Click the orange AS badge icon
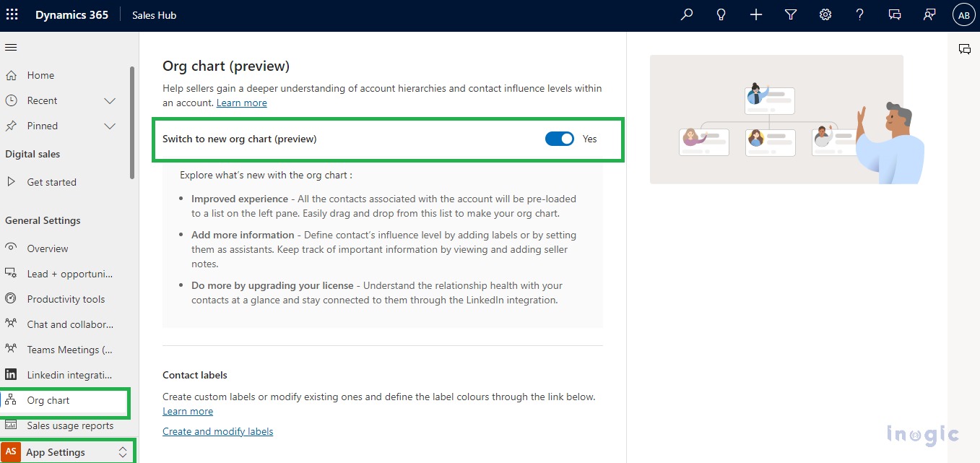The height and width of the screenshot is (463, 980). 11,452
